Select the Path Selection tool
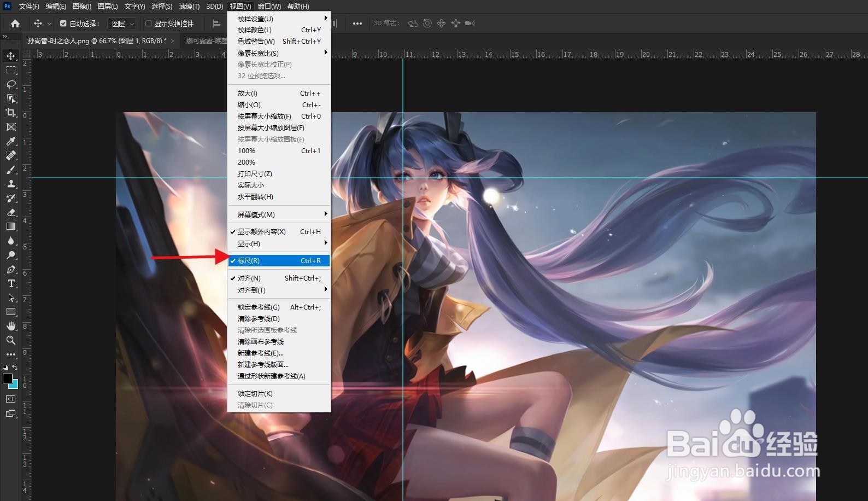Image resolution: width=868 pixels, height=501 pixels. pos(11,298)
